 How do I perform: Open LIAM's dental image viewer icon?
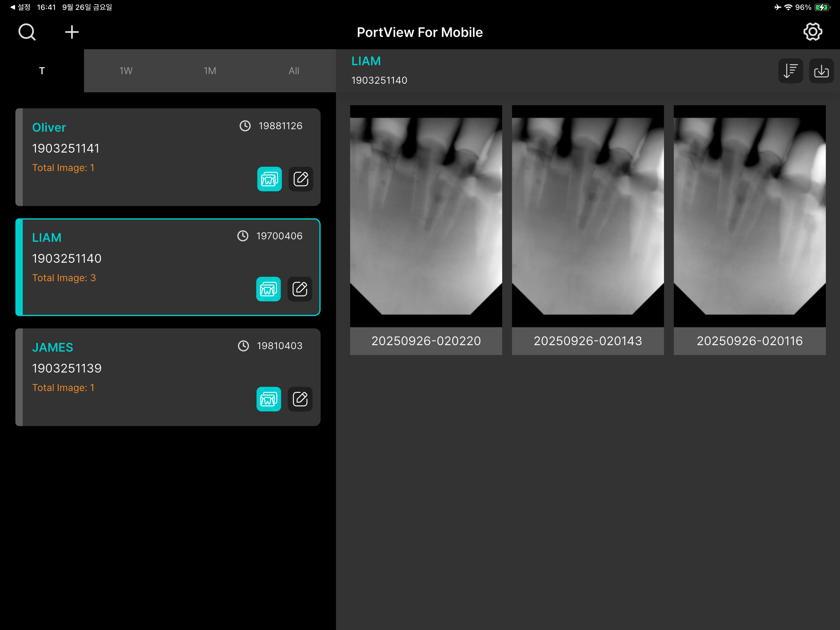pos(268,289)
